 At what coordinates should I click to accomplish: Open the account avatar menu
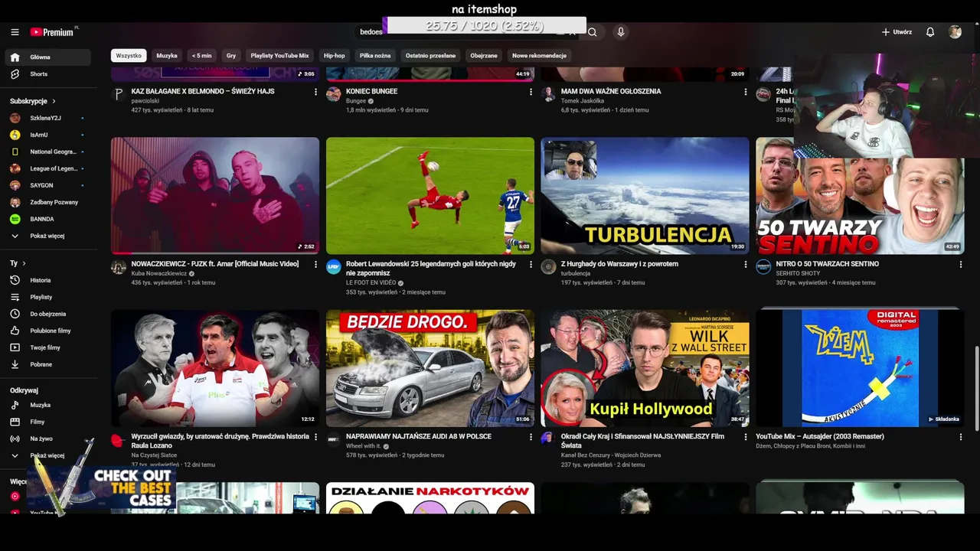(955, 32)
